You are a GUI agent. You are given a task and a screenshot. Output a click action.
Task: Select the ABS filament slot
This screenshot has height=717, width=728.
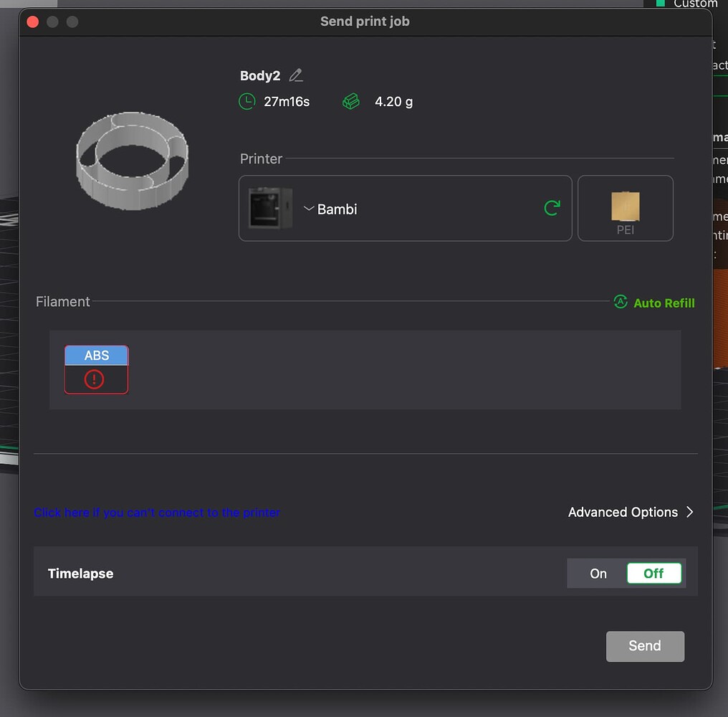click(x=97, y=369)
